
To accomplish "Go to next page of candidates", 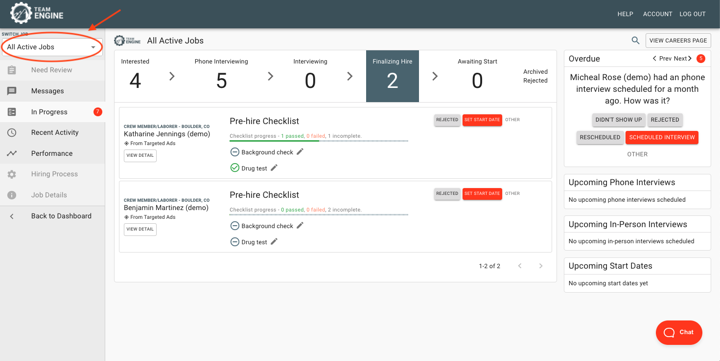I will [x=541, y=266].
